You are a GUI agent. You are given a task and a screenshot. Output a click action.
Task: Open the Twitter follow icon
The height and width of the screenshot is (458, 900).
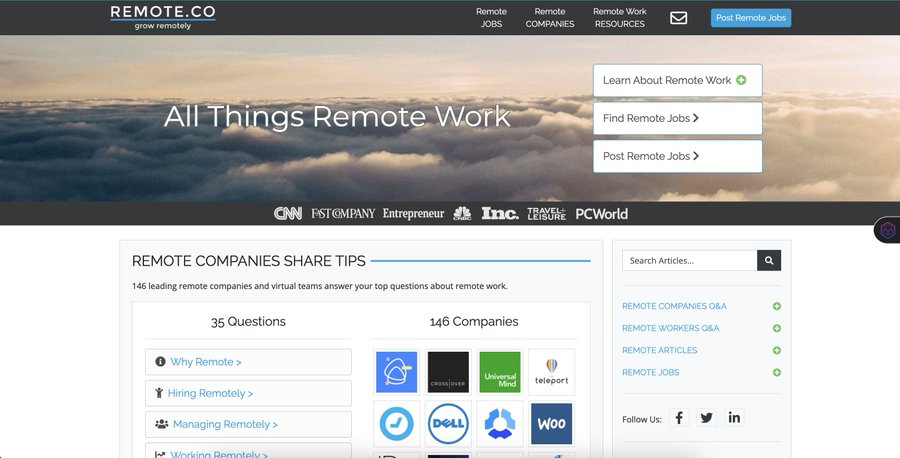coord(707,417)
